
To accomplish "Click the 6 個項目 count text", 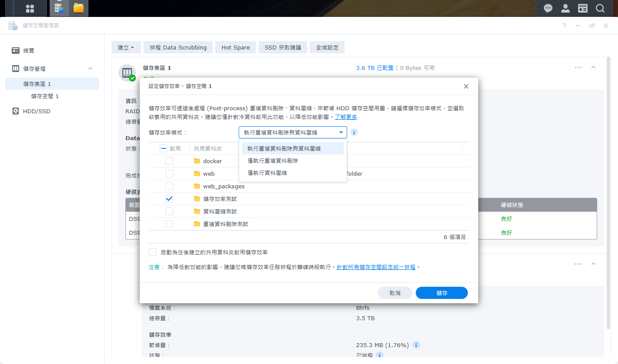I will point(454,237).
